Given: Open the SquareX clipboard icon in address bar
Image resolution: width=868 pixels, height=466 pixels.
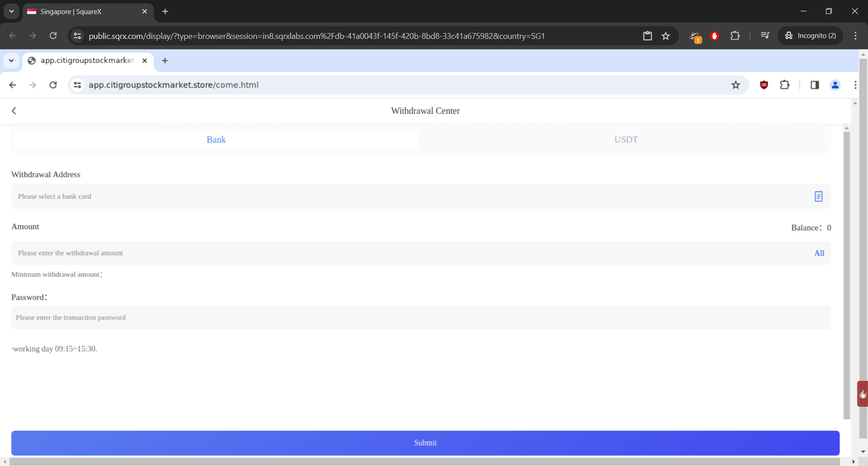Looking at the screenshot, I should coord(647,36).
